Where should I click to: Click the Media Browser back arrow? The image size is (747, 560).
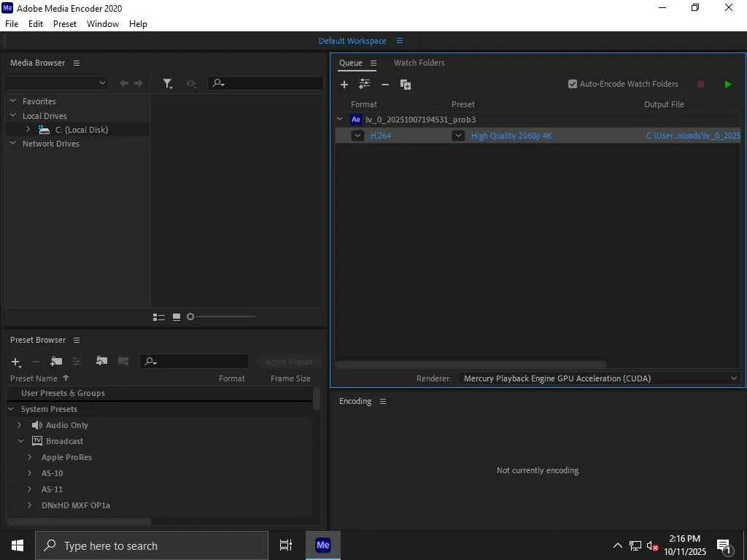click(124, 83)
